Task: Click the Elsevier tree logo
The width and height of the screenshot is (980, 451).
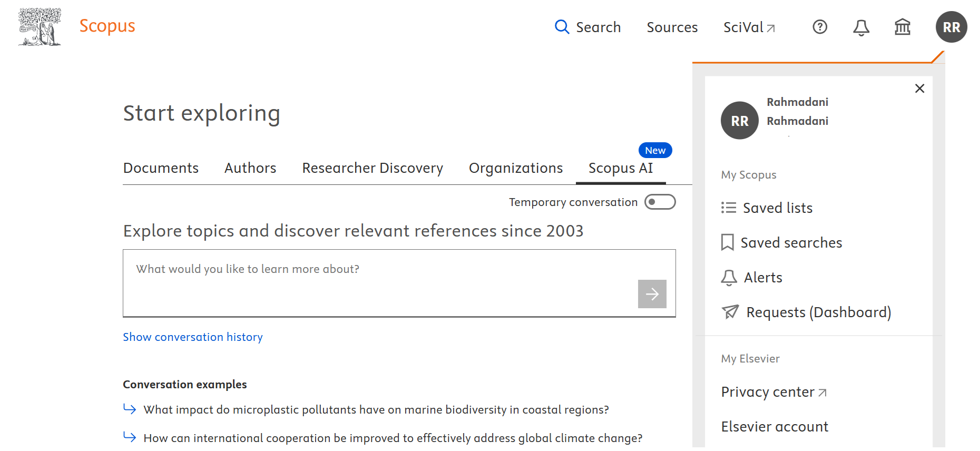Action: (40, 26)
